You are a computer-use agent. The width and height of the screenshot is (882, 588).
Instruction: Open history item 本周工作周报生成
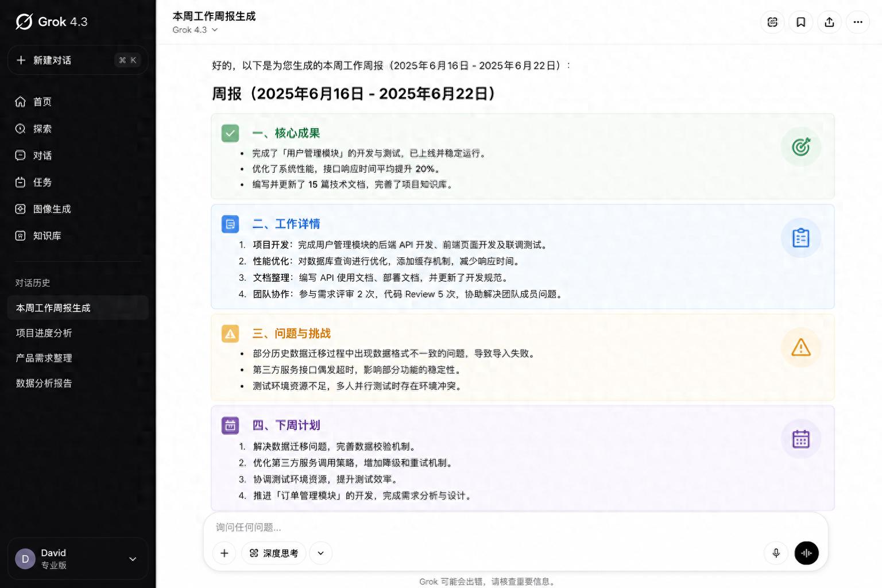pyautogui.click(x=78, y=308)
